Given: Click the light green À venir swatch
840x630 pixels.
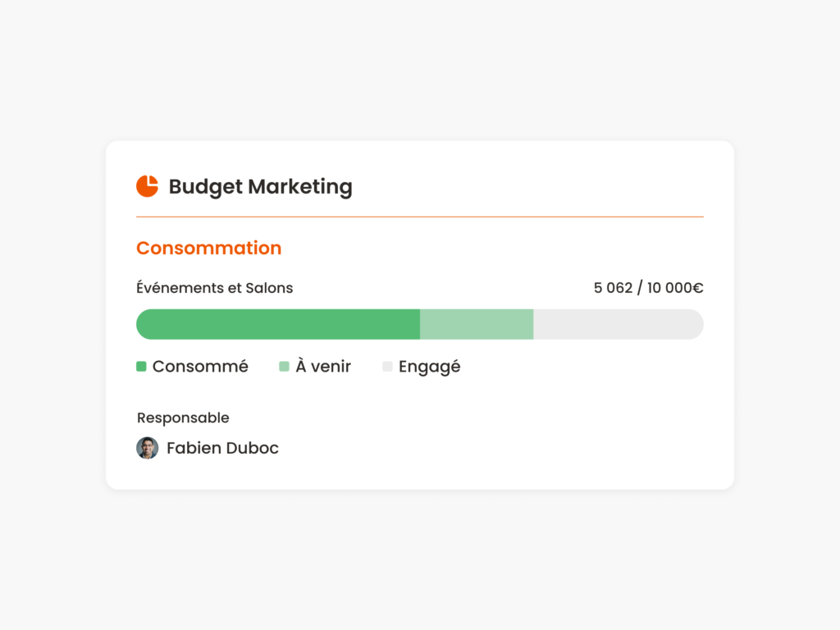Looking at the screenshot, I should point(284,367).
